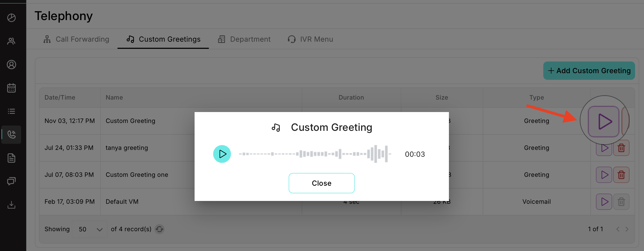This screenshot has height=251, width=644.
Task: Play the Default VM voicemail
Action: (604, 202)
